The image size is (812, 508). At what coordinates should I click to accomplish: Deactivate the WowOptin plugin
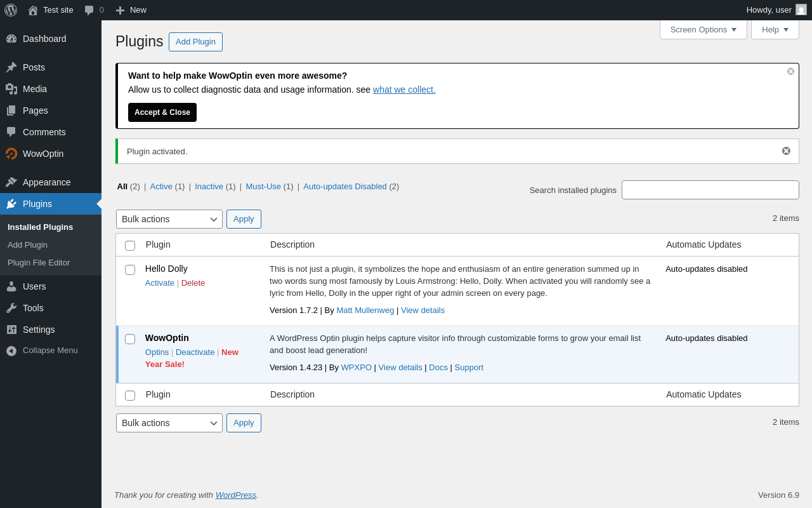(x=195, y=352)
